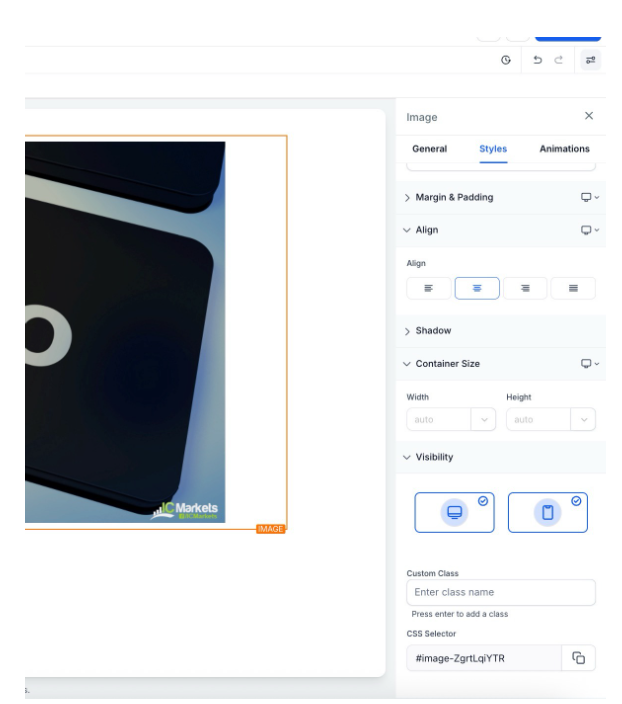622x704 pixels.
Task: Open the Width unit dropdown
Action: 484,420
